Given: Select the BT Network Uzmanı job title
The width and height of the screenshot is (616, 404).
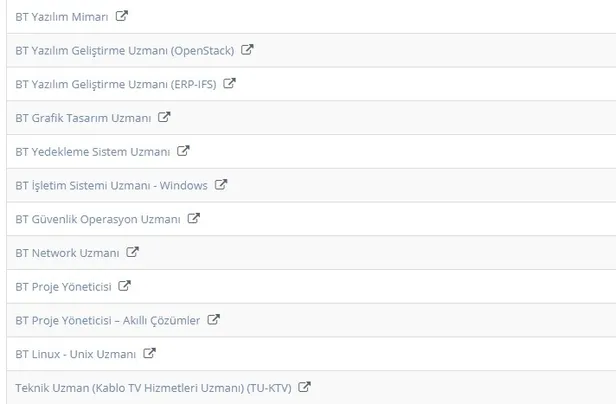Looking at the screenshot, I should [x=67, y=253].
